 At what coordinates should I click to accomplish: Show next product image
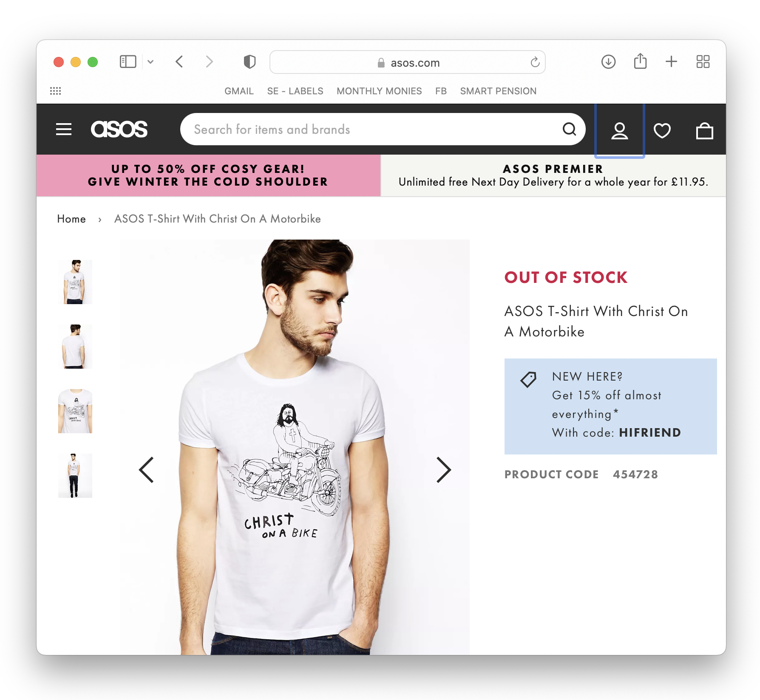click(x=443, y=470)
